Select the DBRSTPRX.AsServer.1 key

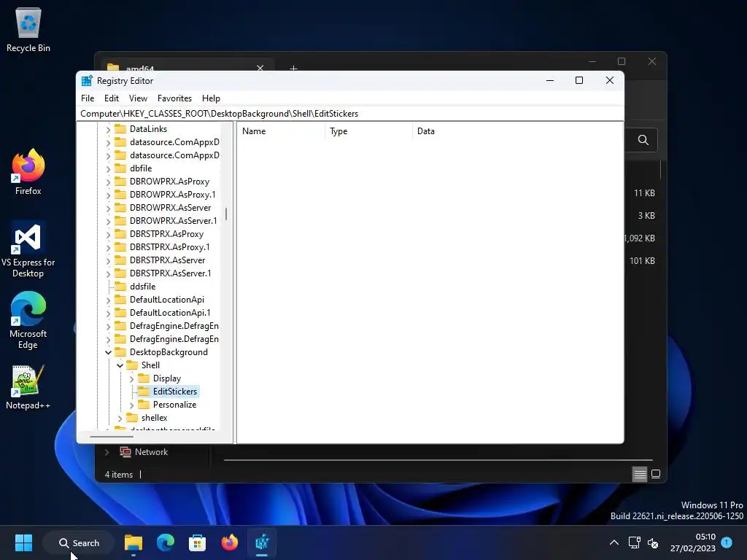170,273
